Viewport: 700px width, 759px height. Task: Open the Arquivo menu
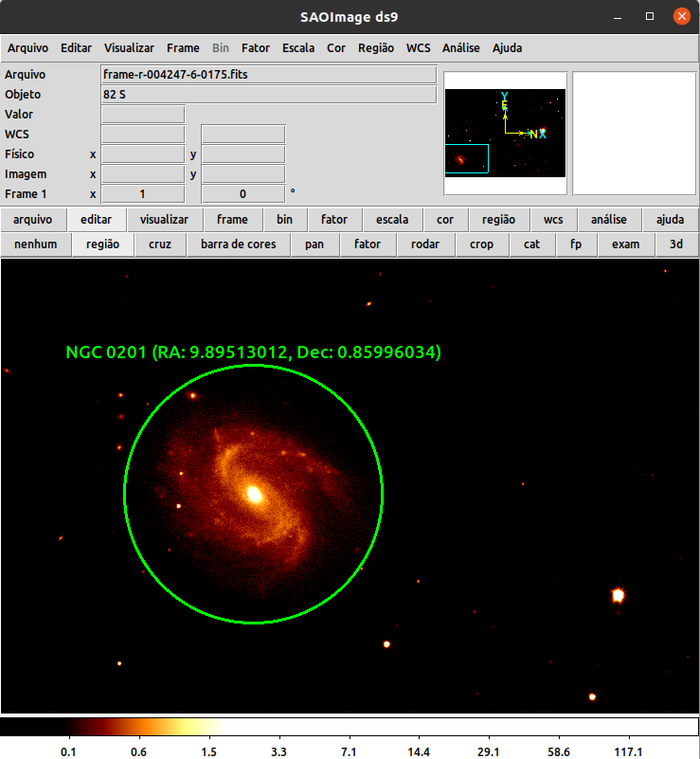tap(27, 47)
